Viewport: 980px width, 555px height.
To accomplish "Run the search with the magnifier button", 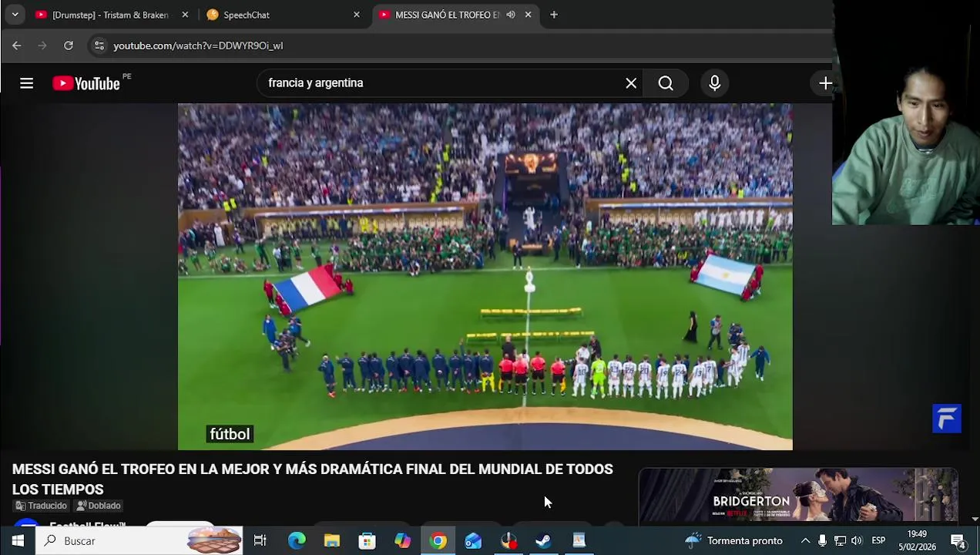I will point(666,83).
